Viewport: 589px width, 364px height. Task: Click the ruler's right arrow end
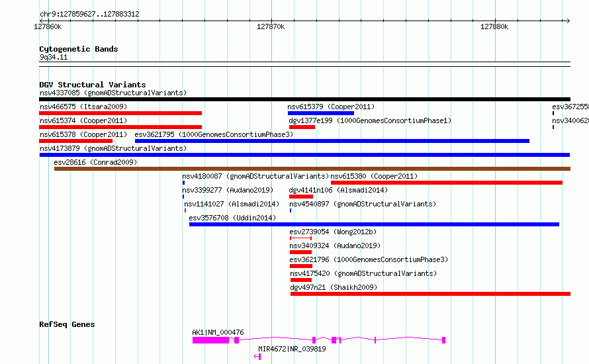[x=568, y=21]
